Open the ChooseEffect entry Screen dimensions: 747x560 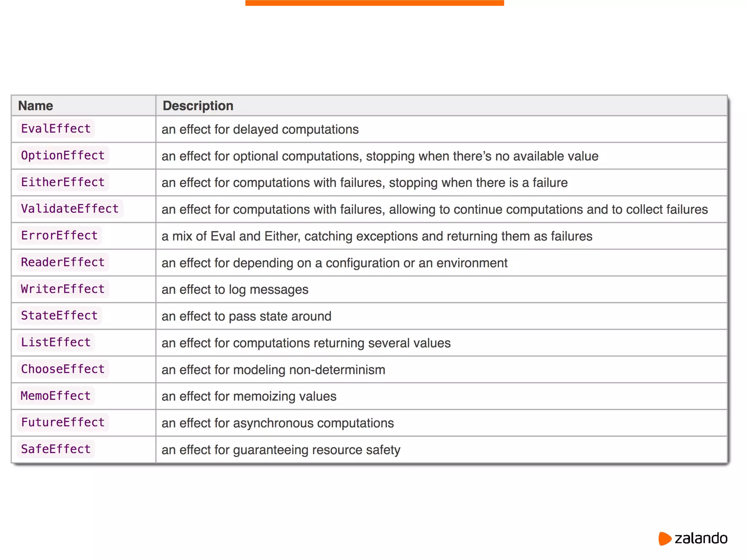click(63, 369)
